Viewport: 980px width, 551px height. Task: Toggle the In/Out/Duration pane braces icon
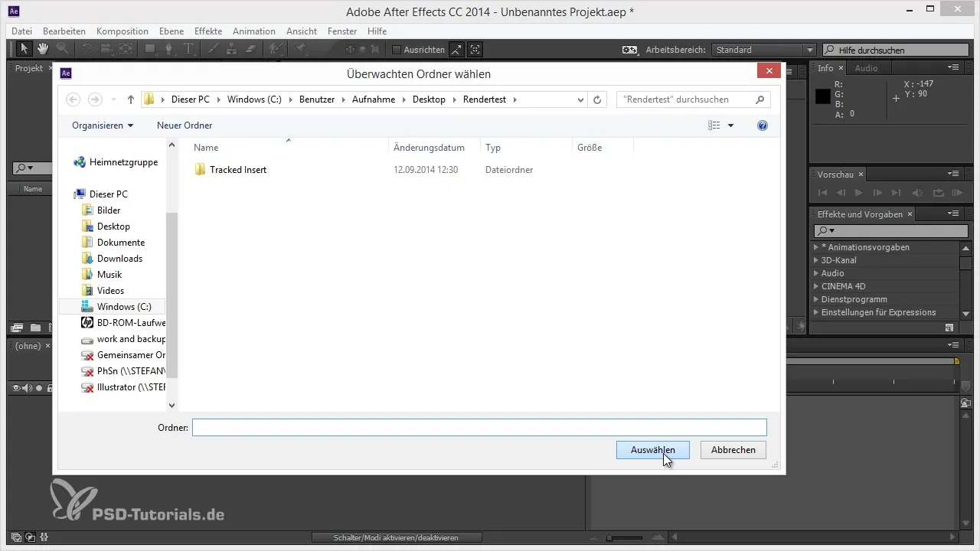tap(44, 537)
